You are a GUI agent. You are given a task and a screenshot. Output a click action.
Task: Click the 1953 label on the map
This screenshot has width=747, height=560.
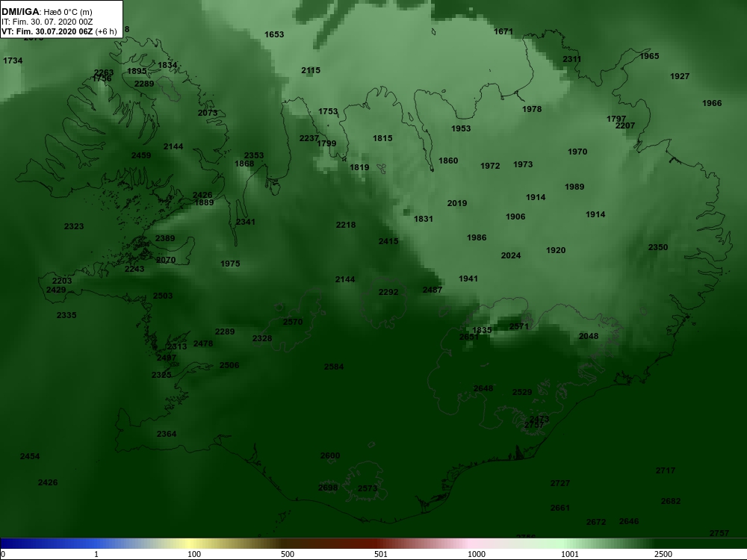(461, 128)
